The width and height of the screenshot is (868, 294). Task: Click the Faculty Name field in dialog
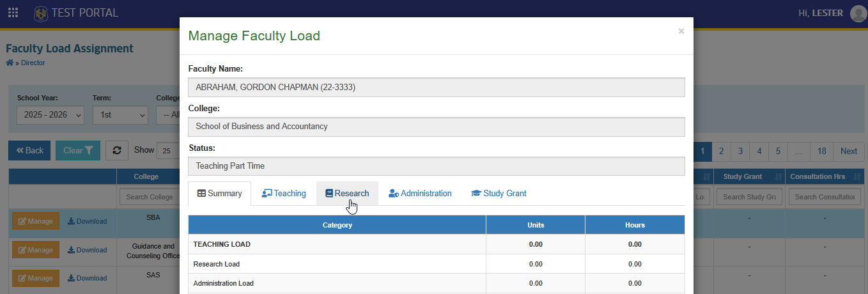click(x=437, y=88)
